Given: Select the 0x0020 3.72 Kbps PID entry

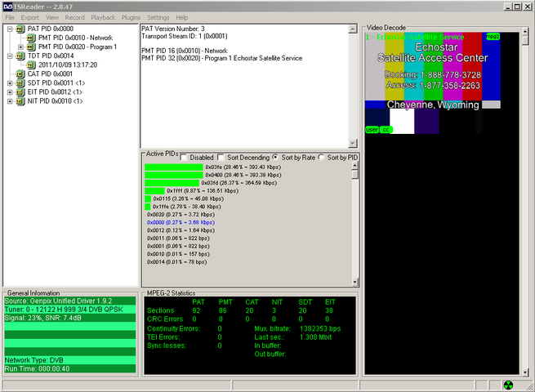Looking at the screenshot, I should pos(181,215).
